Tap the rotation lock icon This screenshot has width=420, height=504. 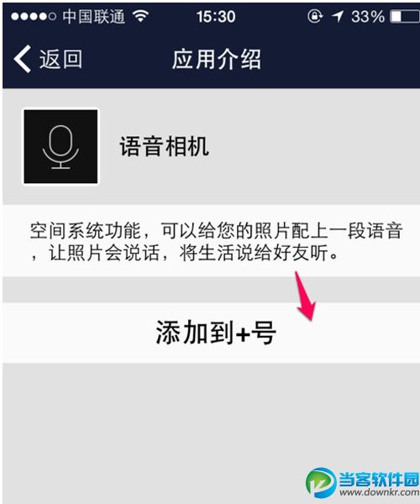point(315,16)
